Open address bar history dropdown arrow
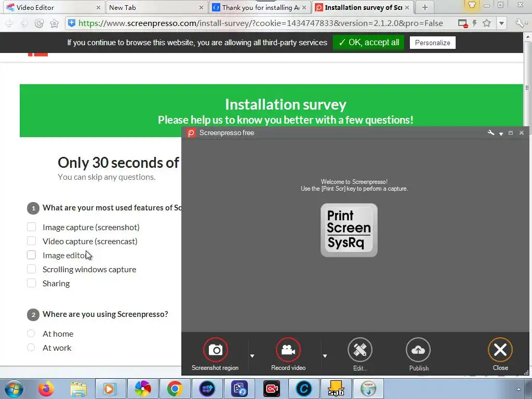532x399 pixels. click(x=501, y=23)
